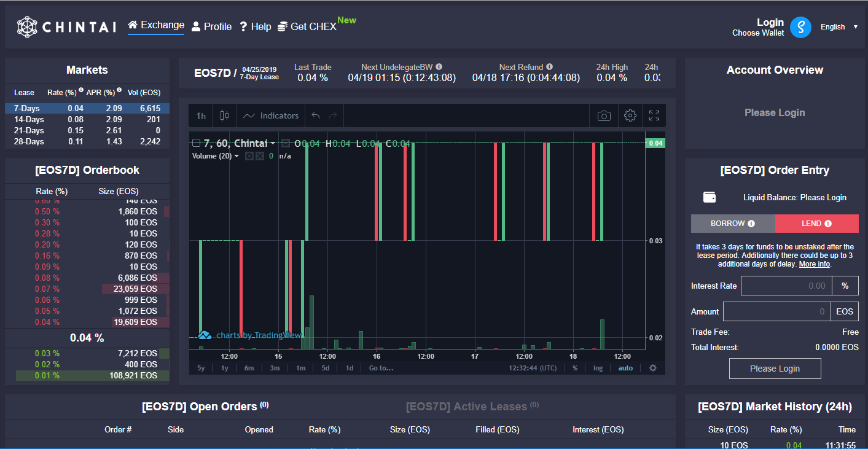Open timezone menu showing 12:32:44 (UTC)
The height and width of the screenshot is (449, 868).
tap(533, 368)
